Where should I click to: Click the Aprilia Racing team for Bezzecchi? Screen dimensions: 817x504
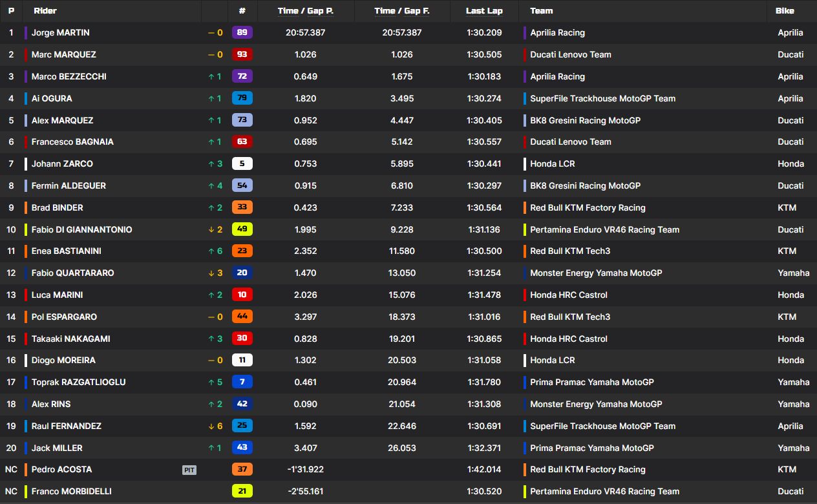[557, 76]
